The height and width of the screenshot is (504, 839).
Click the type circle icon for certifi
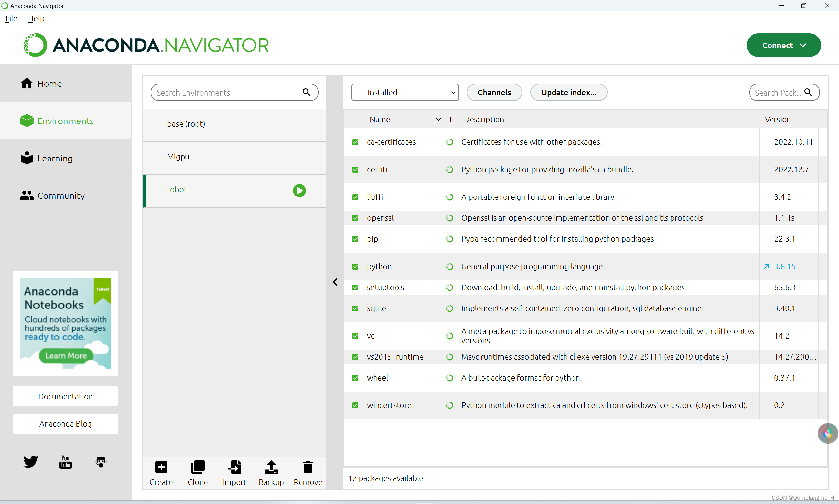coord(450,169)
